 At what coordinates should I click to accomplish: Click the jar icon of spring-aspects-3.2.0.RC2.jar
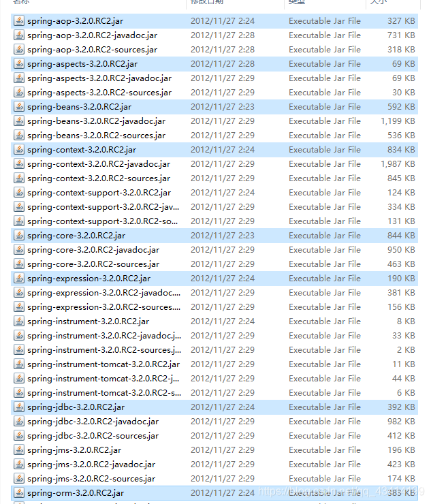[x=19, y=64]
